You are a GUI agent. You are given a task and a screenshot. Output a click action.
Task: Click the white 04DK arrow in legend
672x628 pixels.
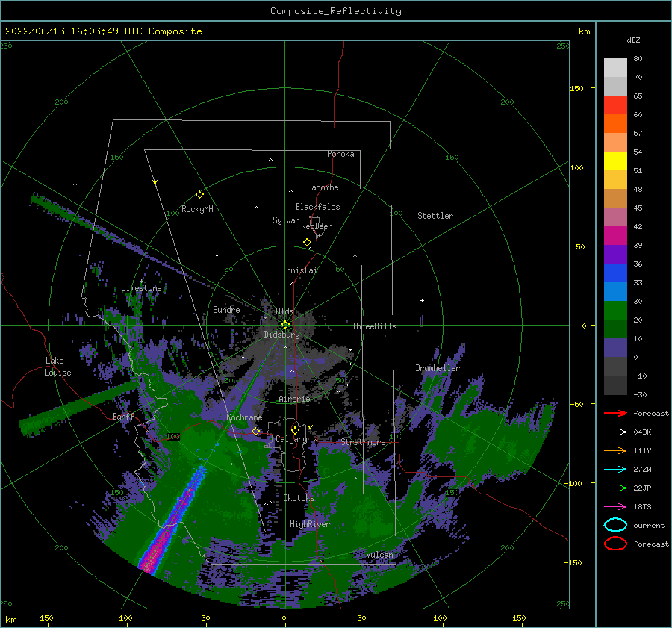pos(615,432)
